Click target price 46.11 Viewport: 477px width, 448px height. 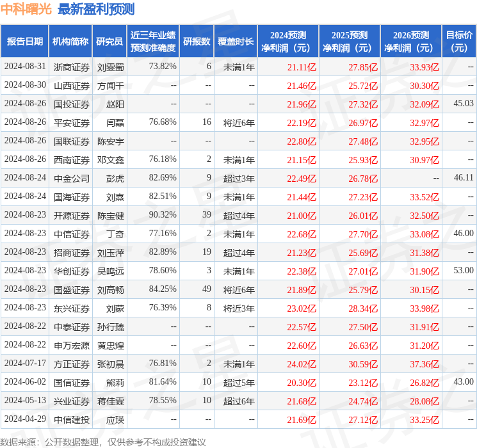tap(464, 177)
